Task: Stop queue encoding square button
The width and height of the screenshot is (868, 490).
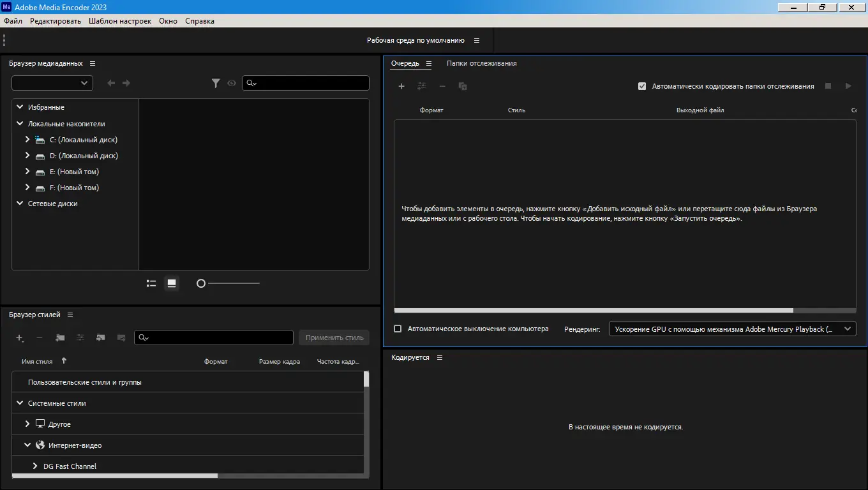Action: (828, 86)
